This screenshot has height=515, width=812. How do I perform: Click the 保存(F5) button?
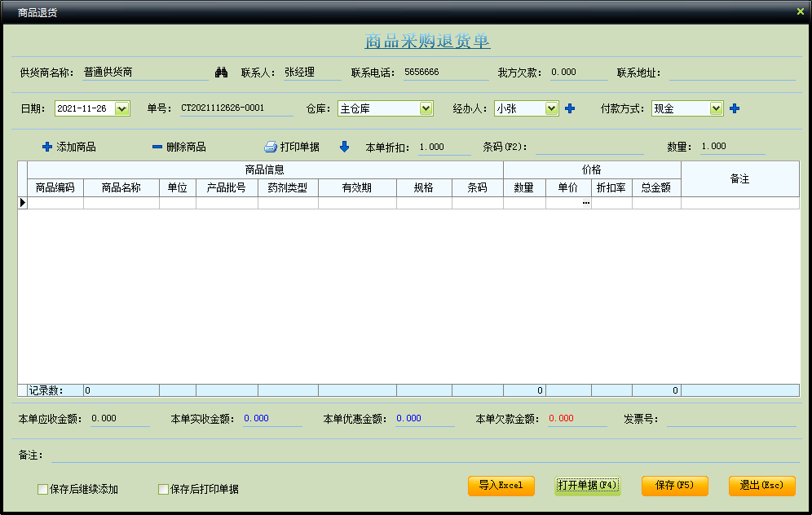[675, 486]
